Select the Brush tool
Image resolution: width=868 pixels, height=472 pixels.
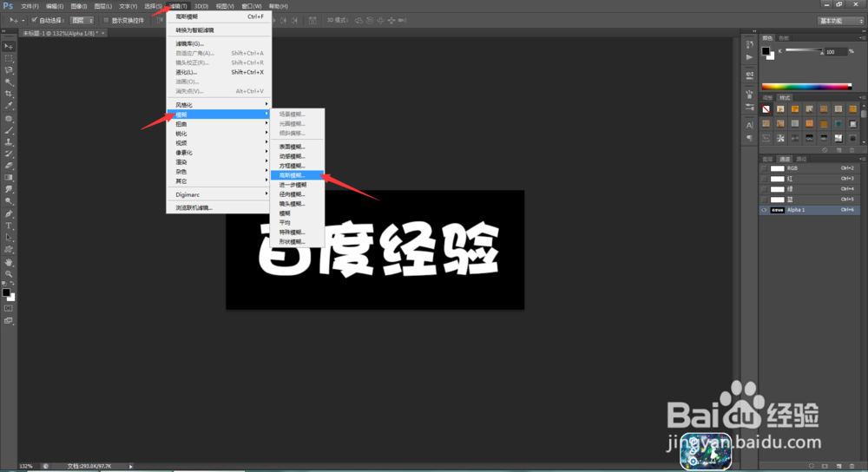click(x=9, y=131)
